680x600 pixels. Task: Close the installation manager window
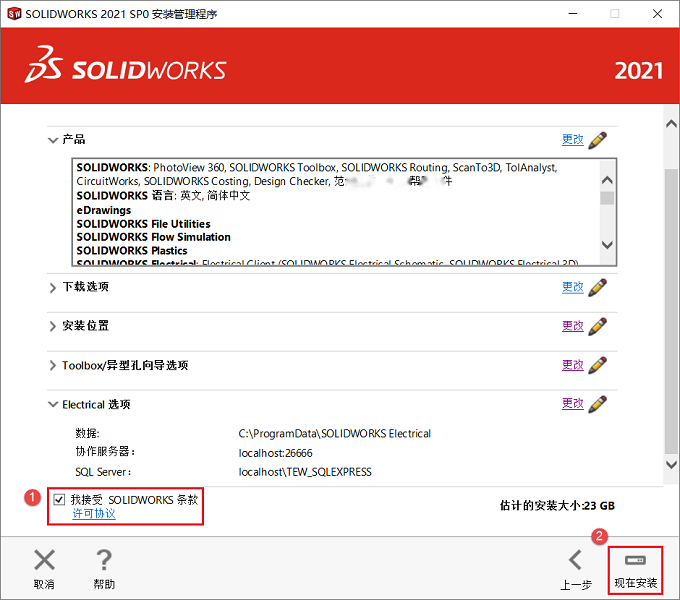[657, 14]
